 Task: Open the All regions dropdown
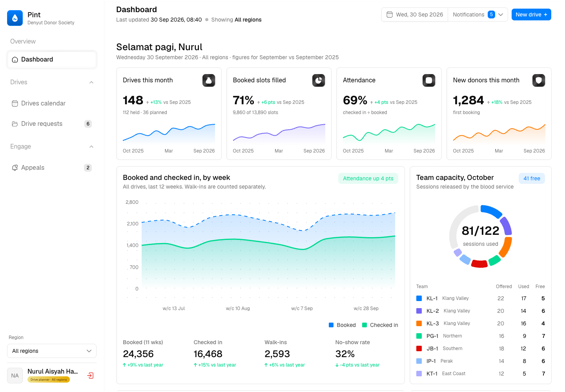(52, 351)
